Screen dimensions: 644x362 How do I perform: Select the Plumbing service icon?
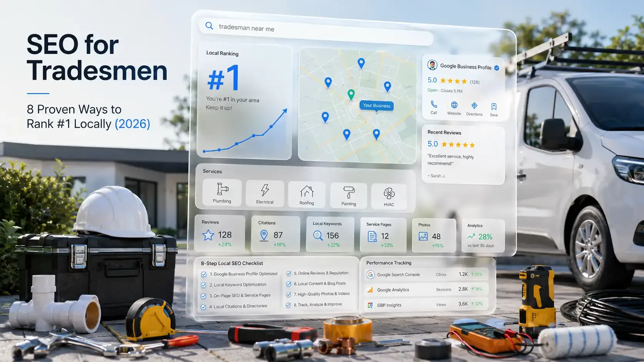(223, 189)
